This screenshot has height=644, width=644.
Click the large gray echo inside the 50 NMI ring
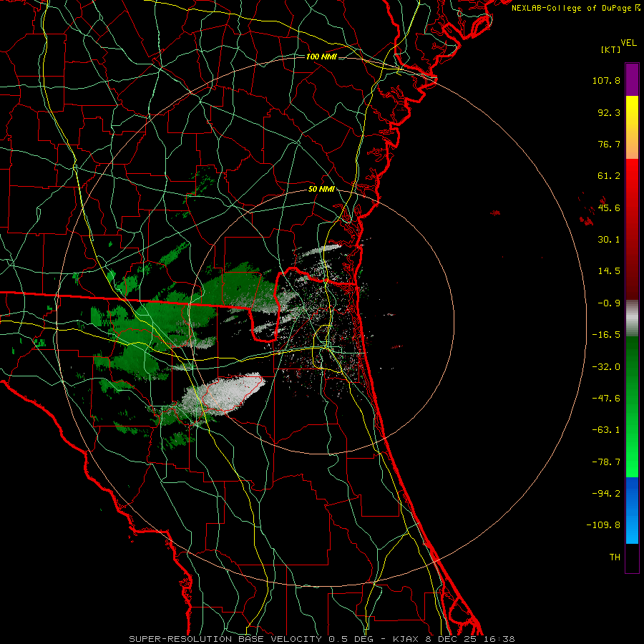click(224, 394)
